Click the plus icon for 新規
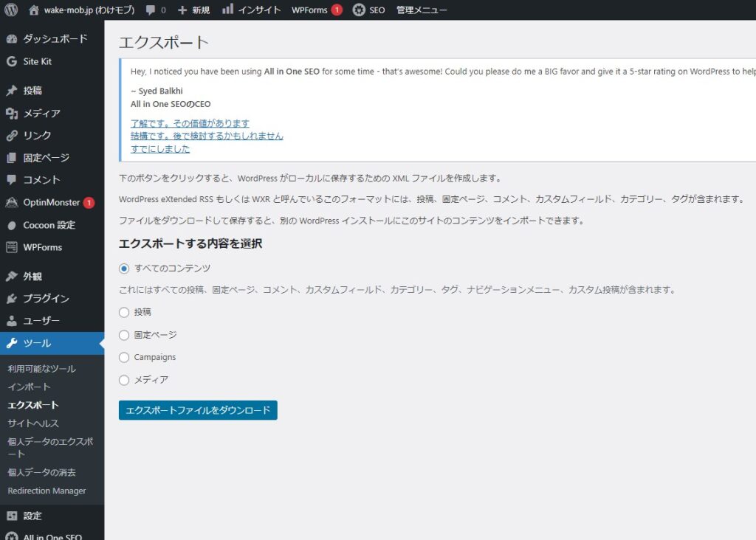This screenshot has width=756, height=540. (182, 10)
